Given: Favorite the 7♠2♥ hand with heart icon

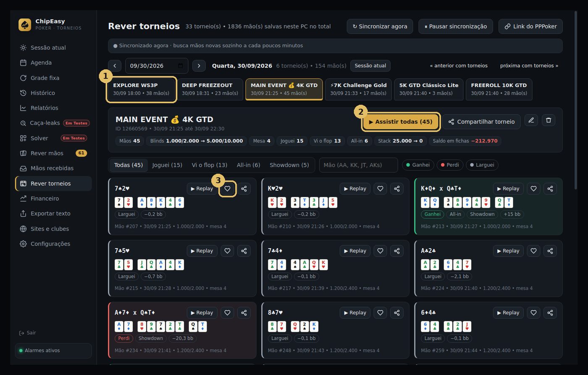Looking at the screenshot, I should (227, 189).
